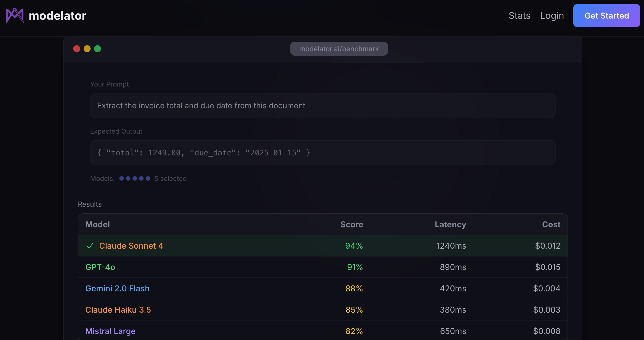Click the fifth model selection dot
The image size is (644, 340).
pyautogui.click(x=148, y=178)
